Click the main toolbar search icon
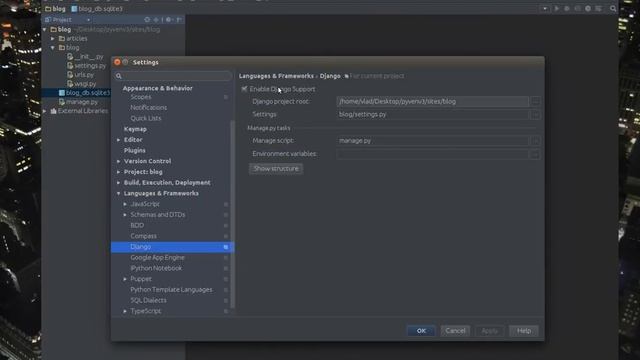This screenshot has height=360, width=640. pyautogui.click(x=613, y=8)
